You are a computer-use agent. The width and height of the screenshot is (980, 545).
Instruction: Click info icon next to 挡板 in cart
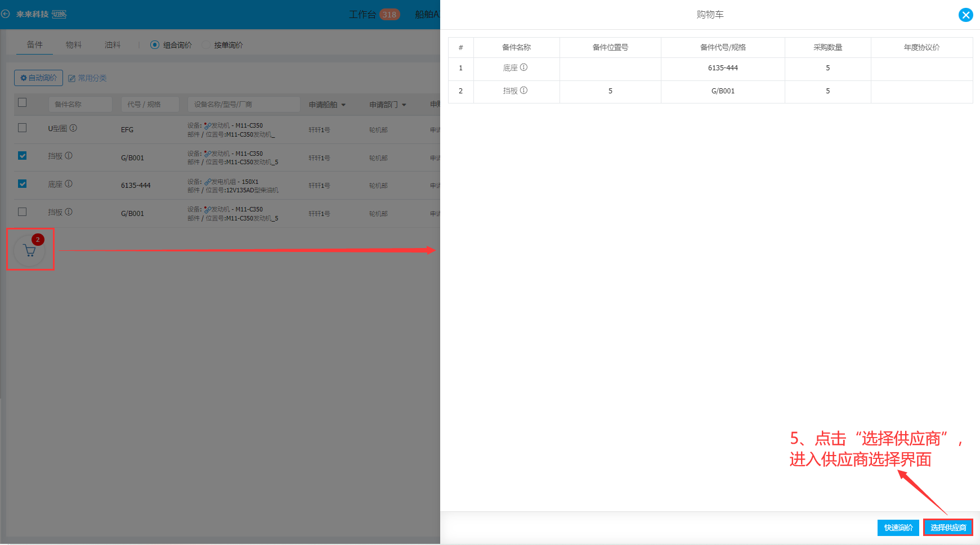click(523, 91)
